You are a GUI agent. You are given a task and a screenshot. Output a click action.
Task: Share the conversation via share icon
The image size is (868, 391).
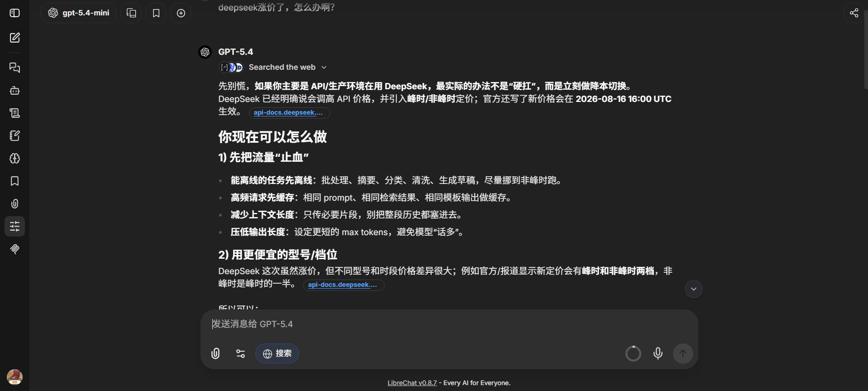(x=854, y=13)
